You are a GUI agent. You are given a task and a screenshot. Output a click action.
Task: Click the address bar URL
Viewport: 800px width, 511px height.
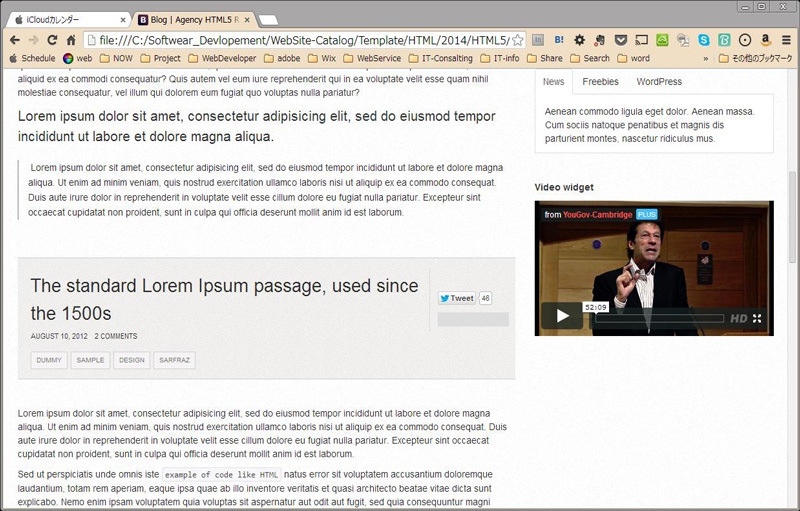coord(305,40)
